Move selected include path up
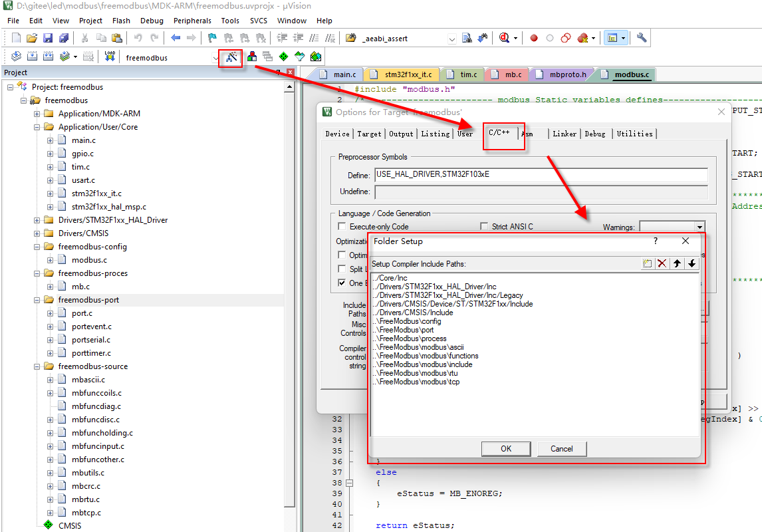Screen dimensions: 762x532 pos(677,263)
